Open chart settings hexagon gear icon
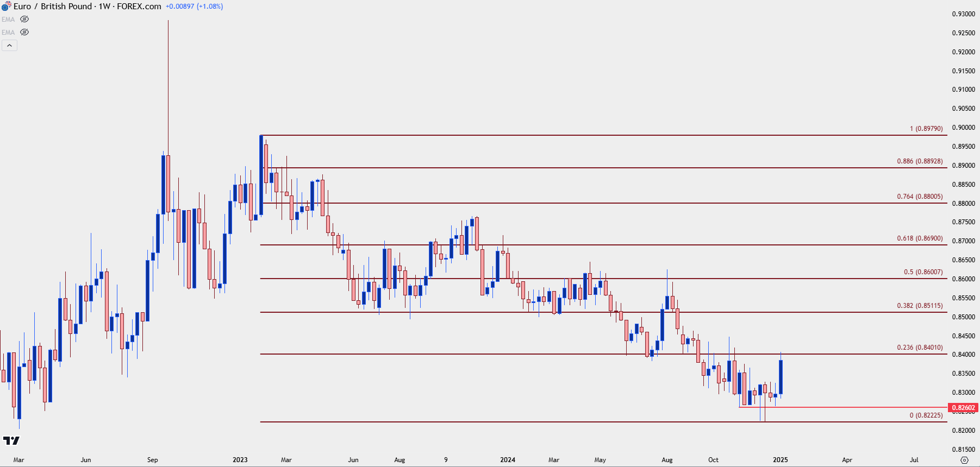980x467 pixels. pyautogui.click(x=964, y=460)
